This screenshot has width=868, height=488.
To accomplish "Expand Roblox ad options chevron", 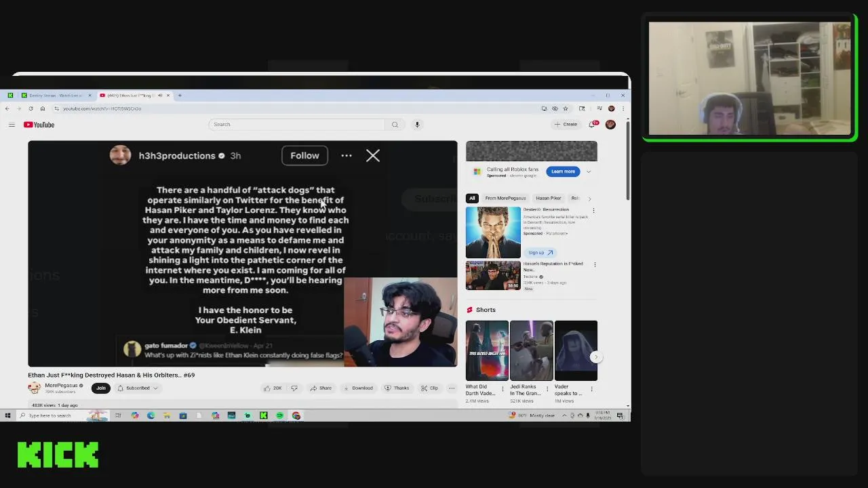I will click(x=588, y=171).
